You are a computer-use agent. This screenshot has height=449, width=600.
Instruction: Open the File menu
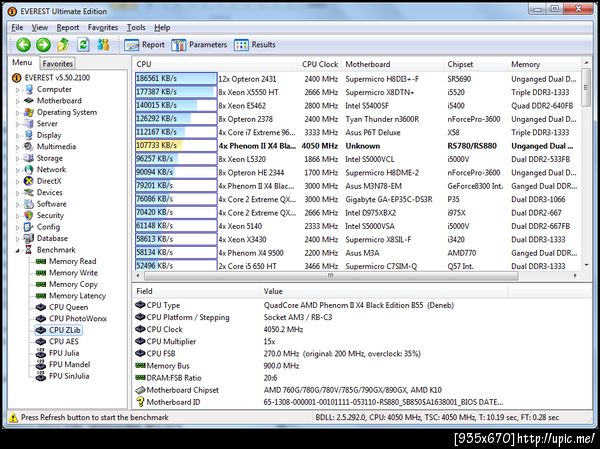pos(17,28)
